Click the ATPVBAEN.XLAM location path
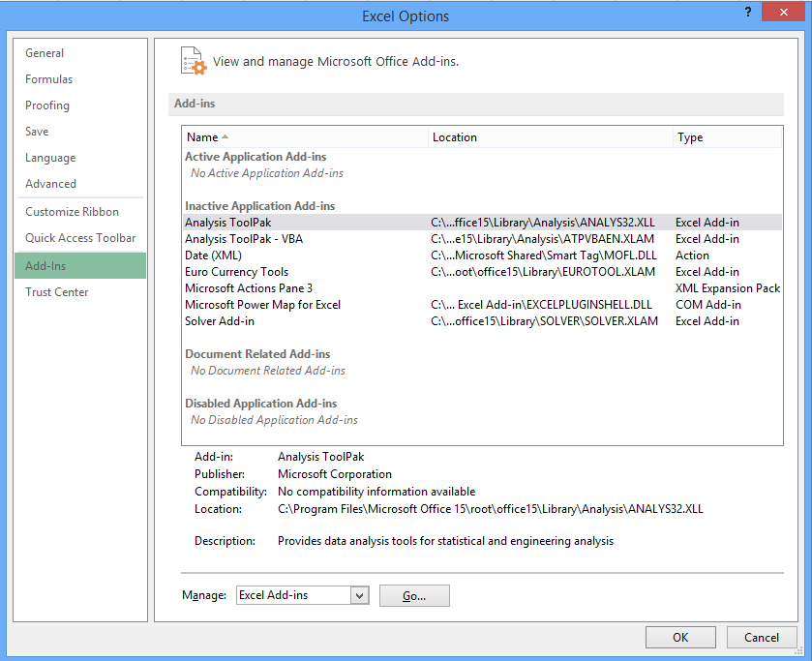 coord(542,239)
